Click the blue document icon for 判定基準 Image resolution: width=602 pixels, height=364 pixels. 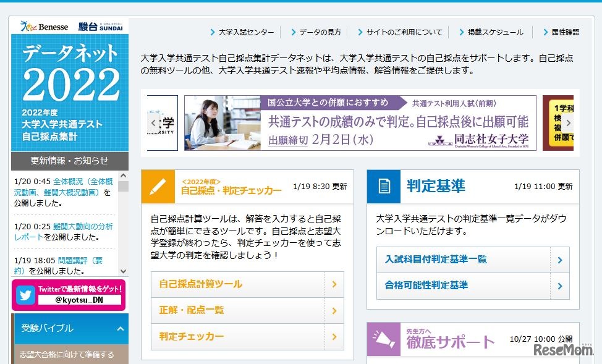pos(384,187)
